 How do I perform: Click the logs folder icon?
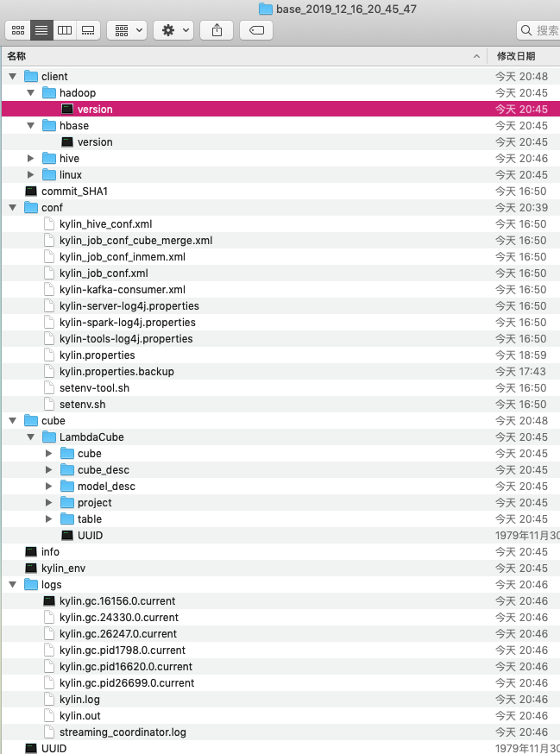pos(31,584)
